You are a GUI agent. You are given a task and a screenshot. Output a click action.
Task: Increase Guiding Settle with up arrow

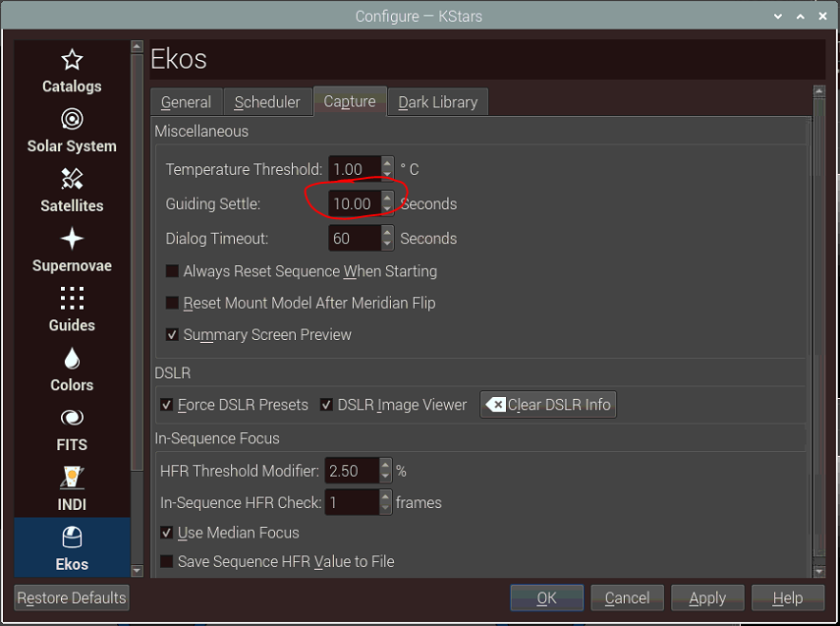pos(387,198)
